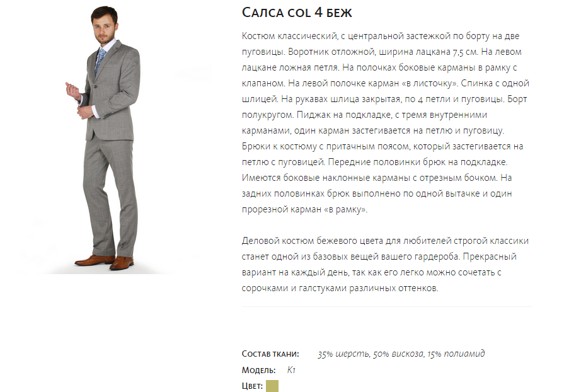Click the line сорочками и галстуками различных оттенков
The height and width of the screenshot is (392, 581).
[x=340, y=288]
